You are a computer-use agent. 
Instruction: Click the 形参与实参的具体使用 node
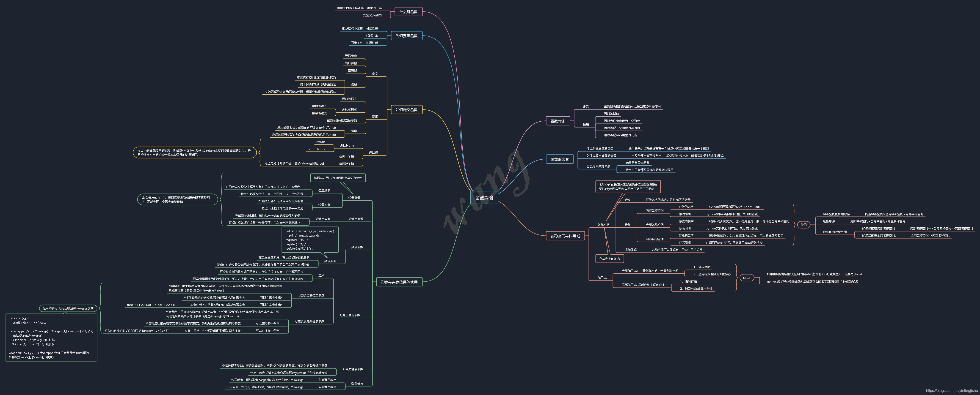point(399,282)
